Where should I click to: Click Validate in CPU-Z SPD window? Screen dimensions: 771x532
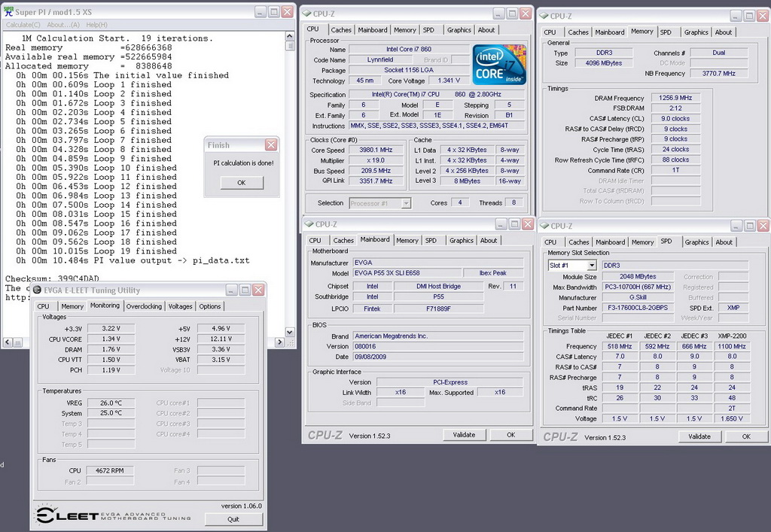click(x=699, y=436)
